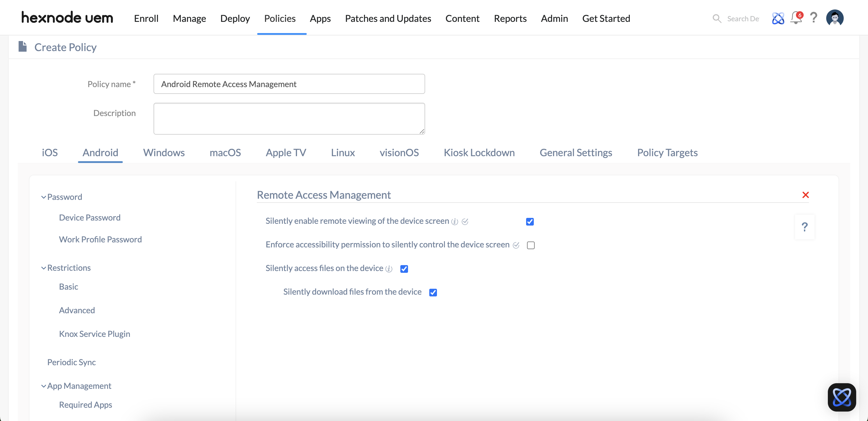The height and width of the screenshot is (421, 868).
Task: Open the Policies menu
Action: tap(280, 18)
